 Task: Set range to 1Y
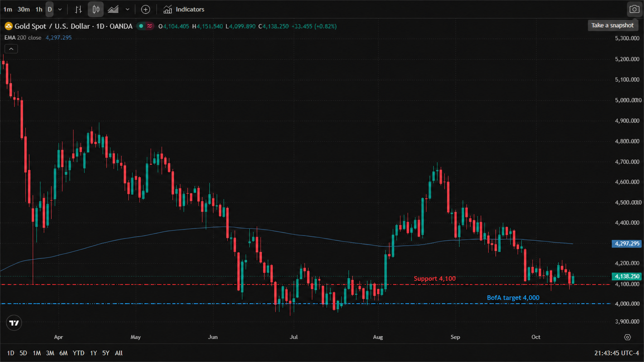click(x=93, y=353)
